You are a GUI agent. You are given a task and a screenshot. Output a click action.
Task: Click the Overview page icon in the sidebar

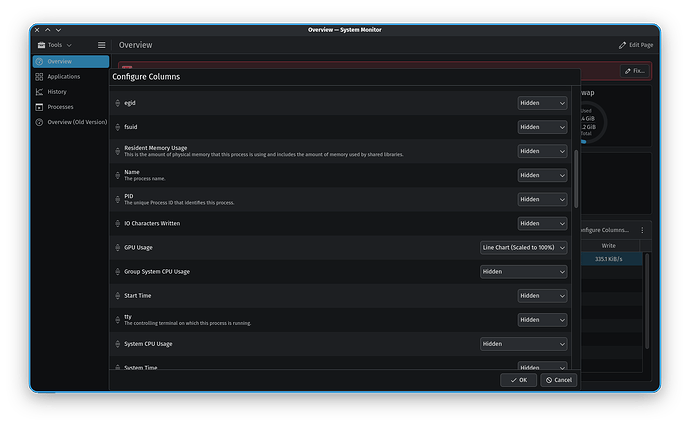(x=39, y=62)
